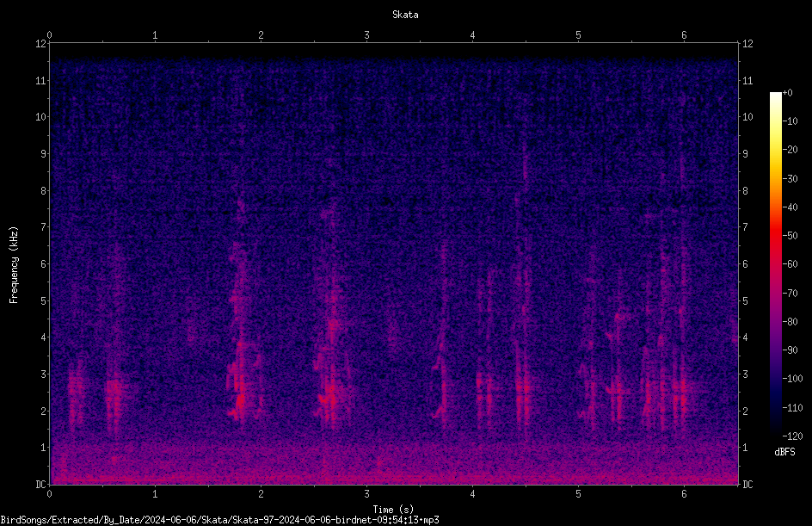Click the Skata title above the spectrogram
The width and height of the screenshot is (812, 526).
(x=405, y=15)
